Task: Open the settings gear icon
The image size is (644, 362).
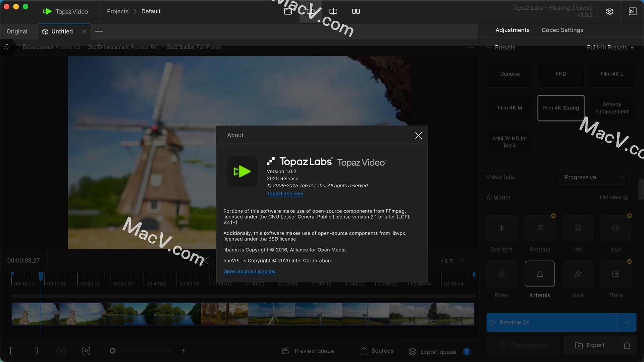Action: click(609, 11)
